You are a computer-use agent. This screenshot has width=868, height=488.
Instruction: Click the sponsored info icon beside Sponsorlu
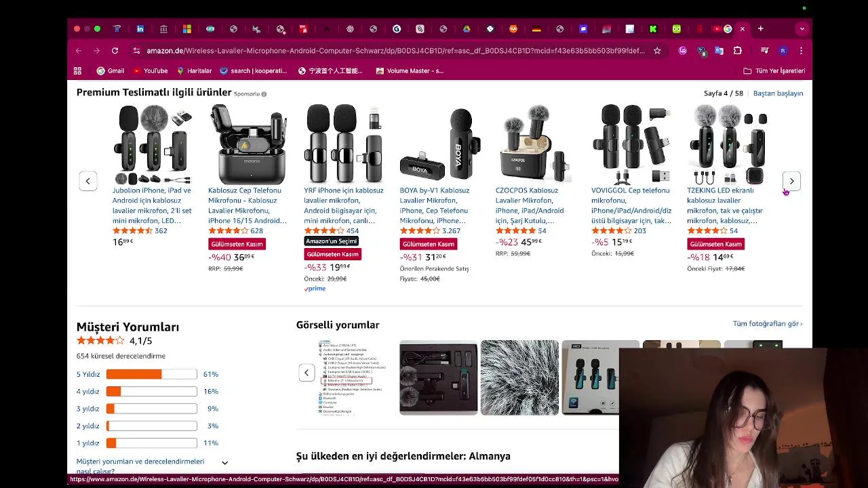[x=264, y=94]
